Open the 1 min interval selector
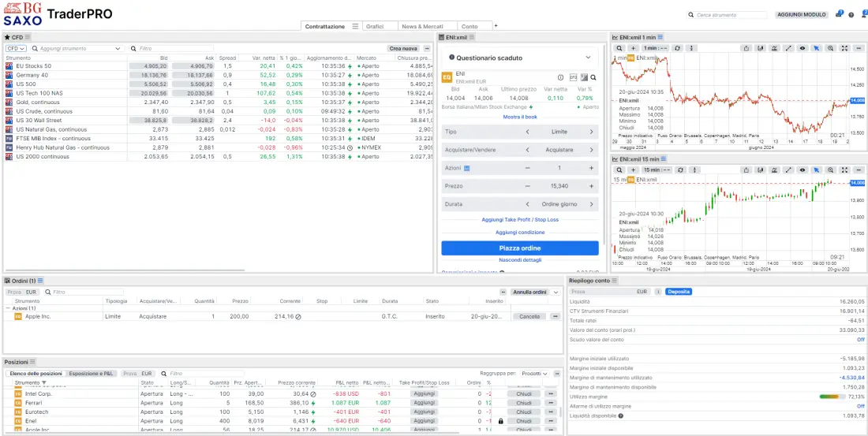The width and height of the screenshot is (868, 436). [x=656, y=48]
